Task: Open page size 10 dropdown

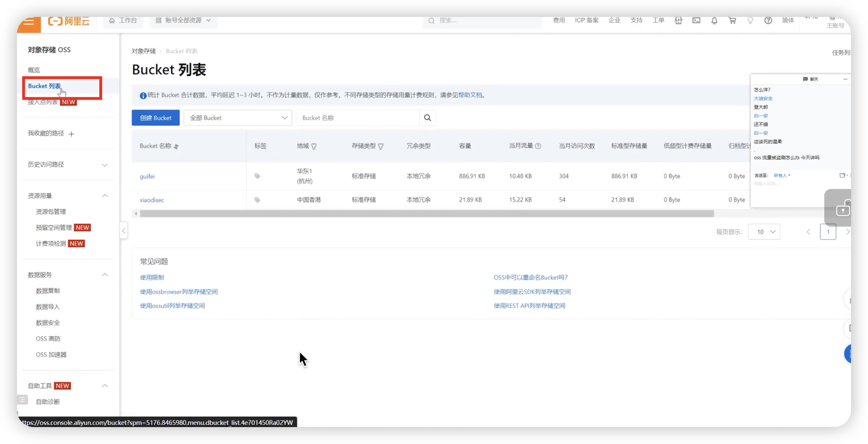Action: pyautogui.click(x=764, y=232)
